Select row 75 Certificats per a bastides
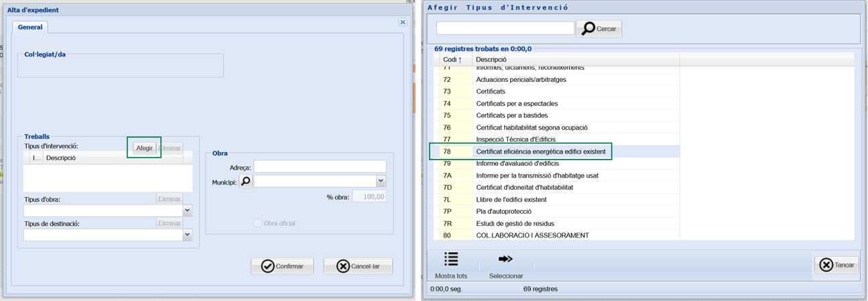Screen dimensions: 868x301 (x=556, y=116)
